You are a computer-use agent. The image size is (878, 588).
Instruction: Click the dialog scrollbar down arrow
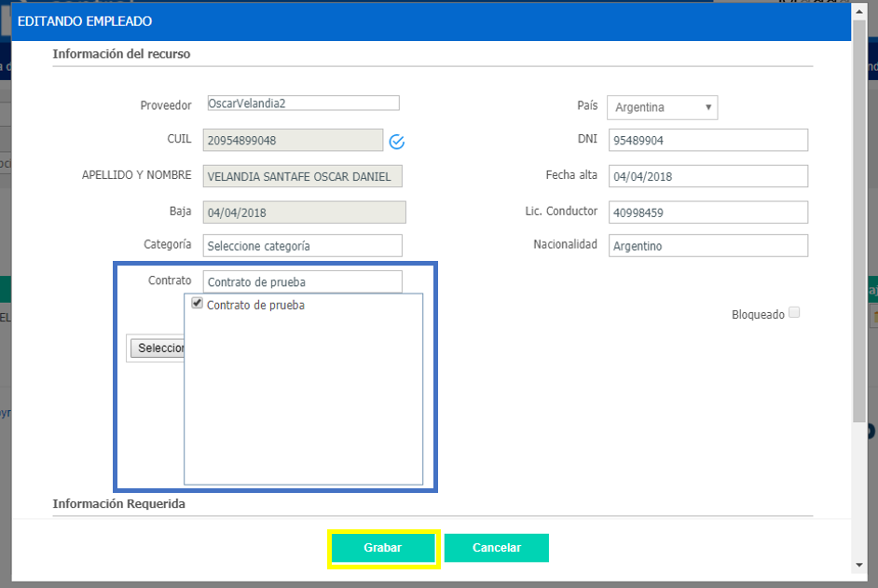tap(859, 565)
